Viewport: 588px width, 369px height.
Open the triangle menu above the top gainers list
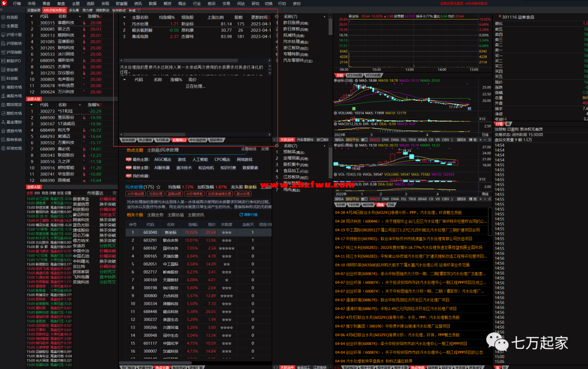(32, 16)
